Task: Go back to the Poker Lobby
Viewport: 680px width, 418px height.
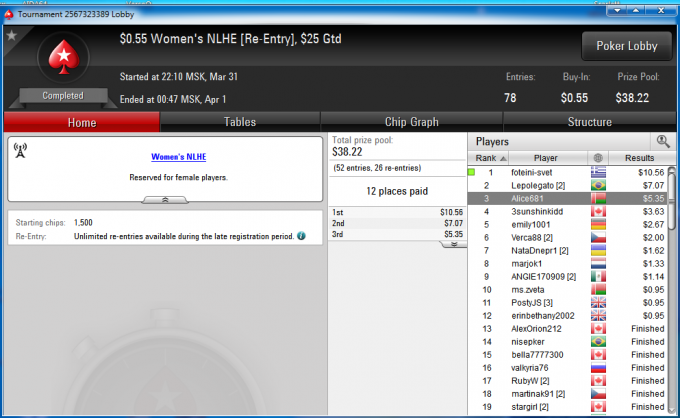Action: pos(627,46)
